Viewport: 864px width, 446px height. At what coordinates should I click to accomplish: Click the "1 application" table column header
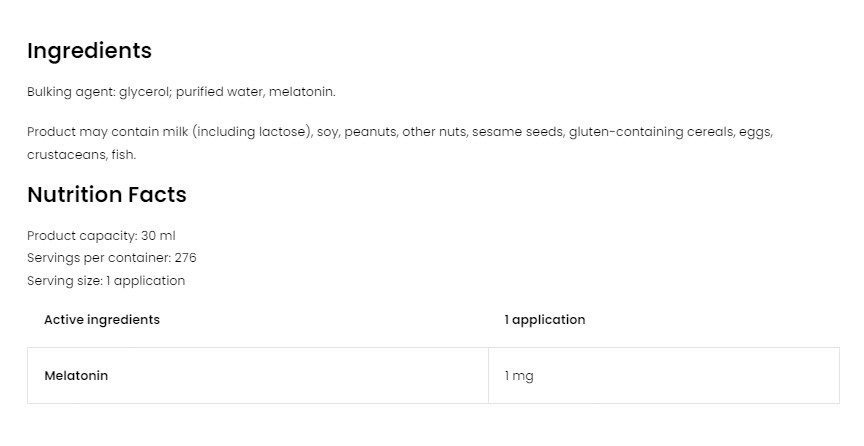(x=545, y=320)
